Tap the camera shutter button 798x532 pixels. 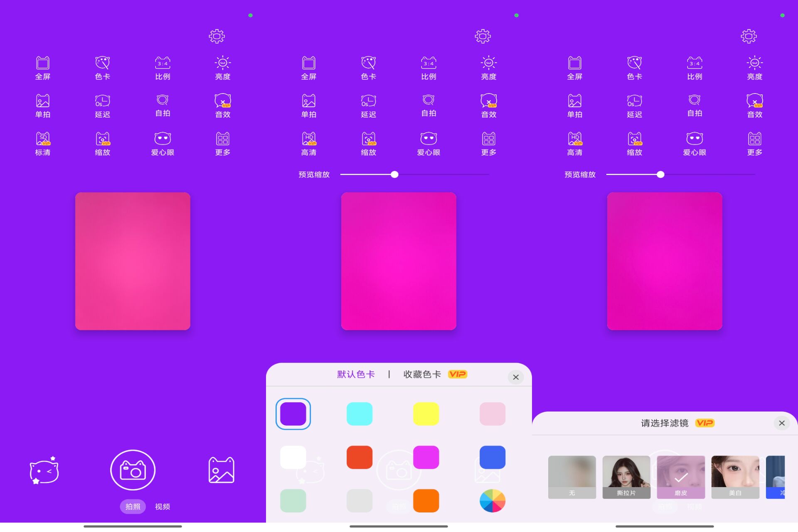click(133, 470)
